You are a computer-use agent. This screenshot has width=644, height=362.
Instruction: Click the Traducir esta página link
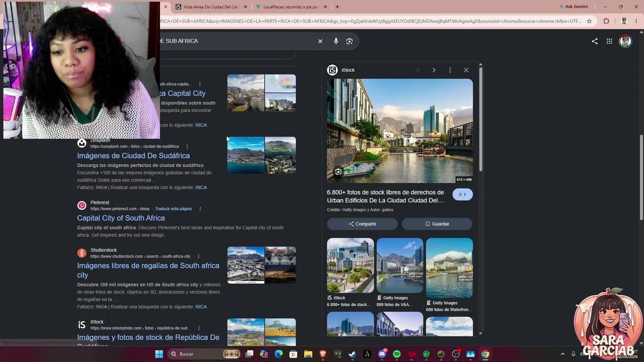(174, 209)
